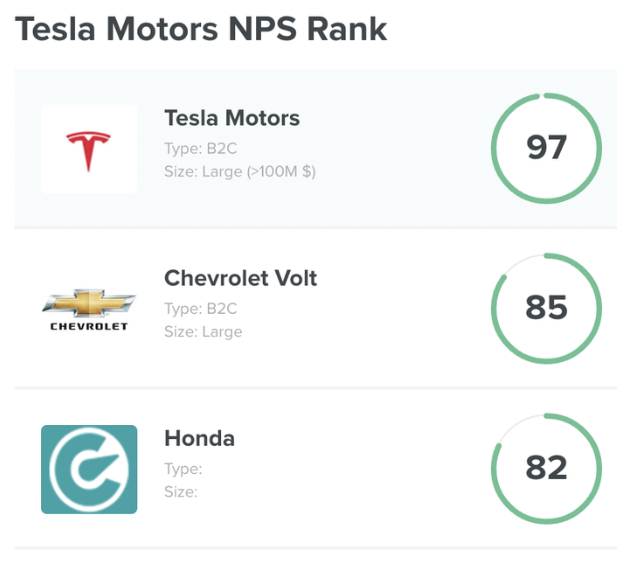636x562 pixels.
Task: Open the Chevrolet Volt name link
Action: [x=241, y=278]
